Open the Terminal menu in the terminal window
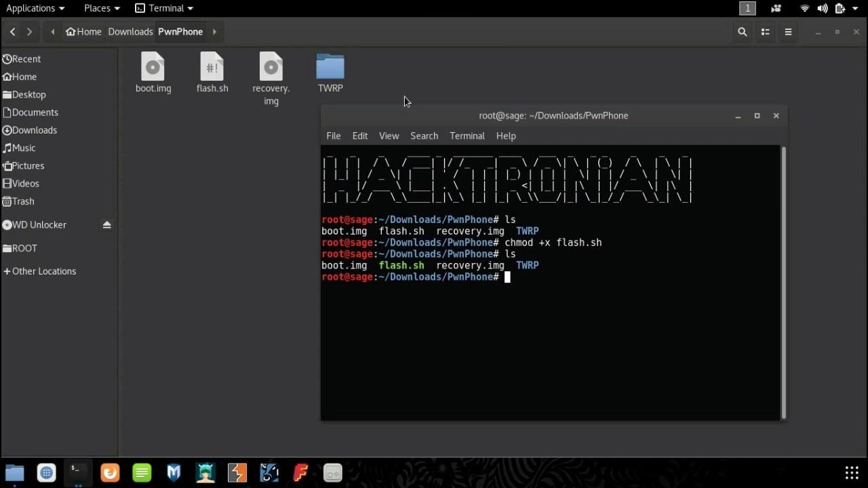 [467, 136]
